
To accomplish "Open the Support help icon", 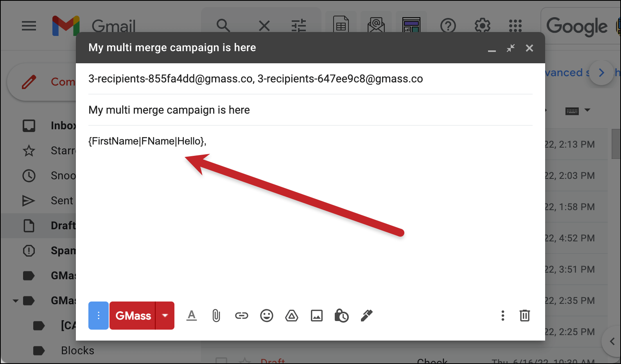I will pos(448,26).
